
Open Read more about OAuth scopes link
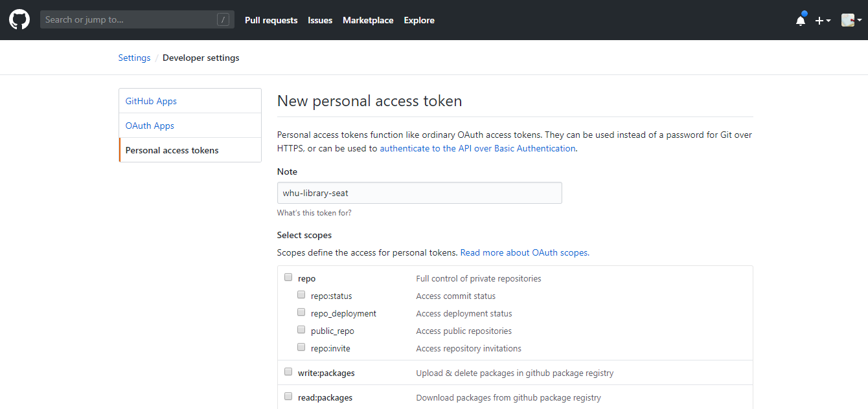(x=525, y=252)
